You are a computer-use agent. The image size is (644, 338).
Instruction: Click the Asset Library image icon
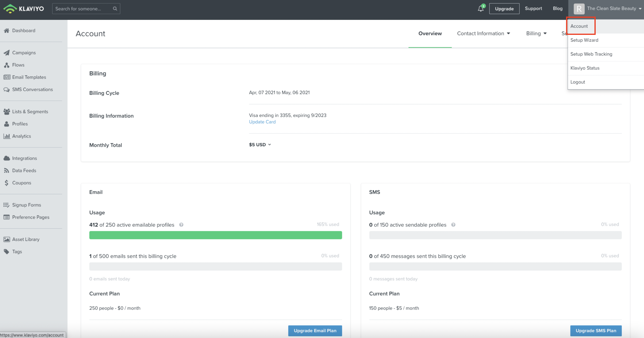(x=7, y=239)
